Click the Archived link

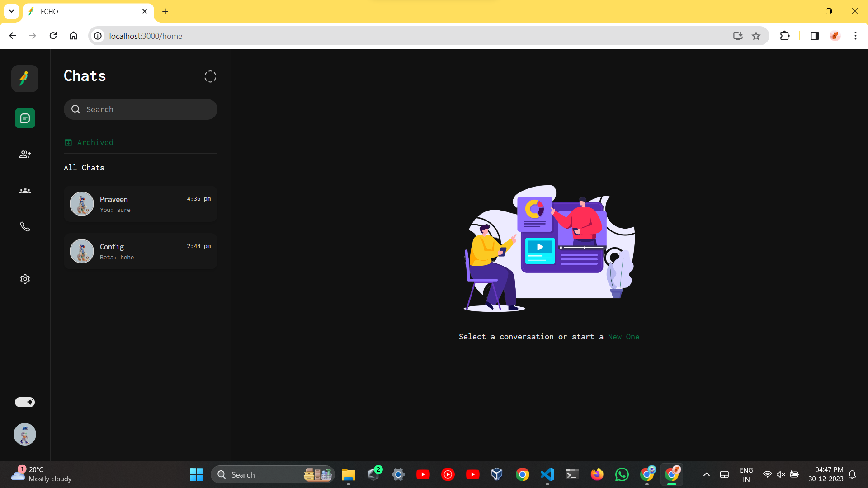pos(95,143)
